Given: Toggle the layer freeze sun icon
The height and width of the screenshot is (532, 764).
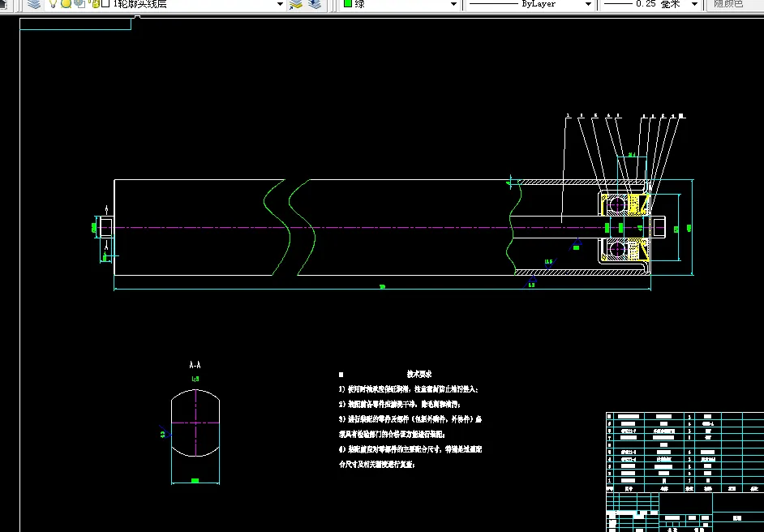Looking at the screenshot, I should pyautogui.click(x=66, y=4).
